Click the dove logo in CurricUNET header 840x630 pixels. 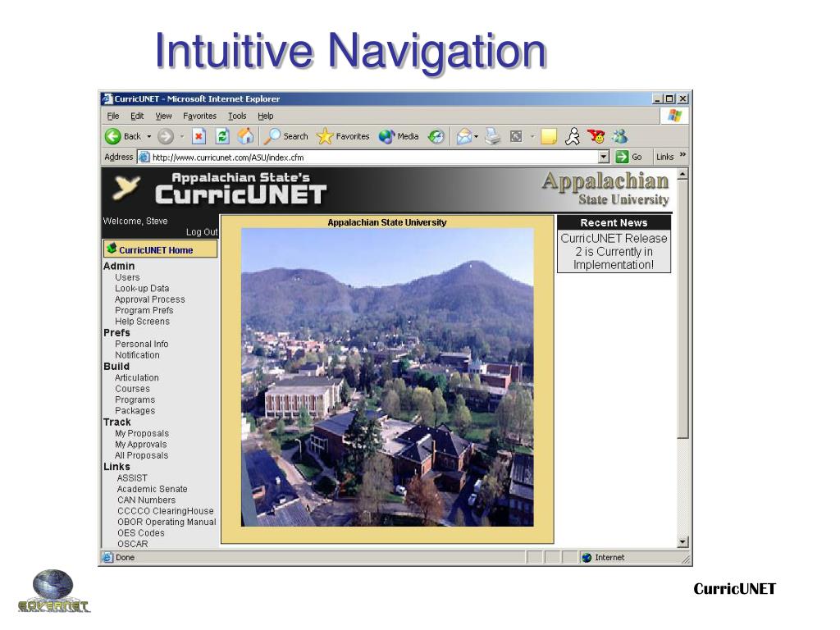126,188
